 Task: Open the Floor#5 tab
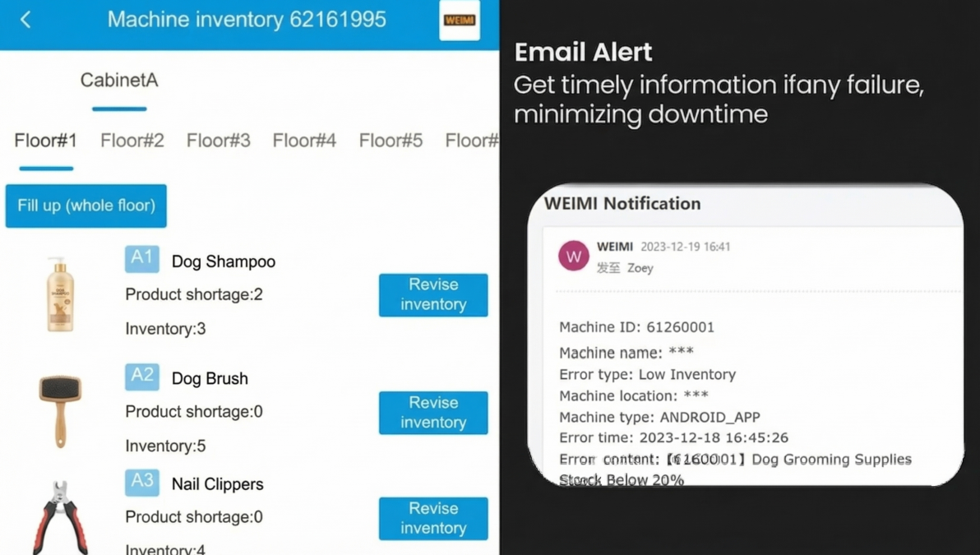pos(391,141)
